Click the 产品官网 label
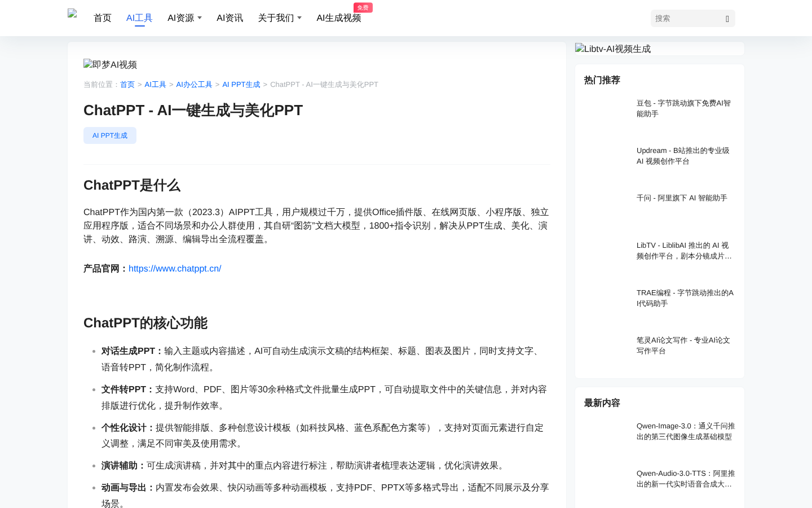The image size is (812, 508). tap(105, 269)
